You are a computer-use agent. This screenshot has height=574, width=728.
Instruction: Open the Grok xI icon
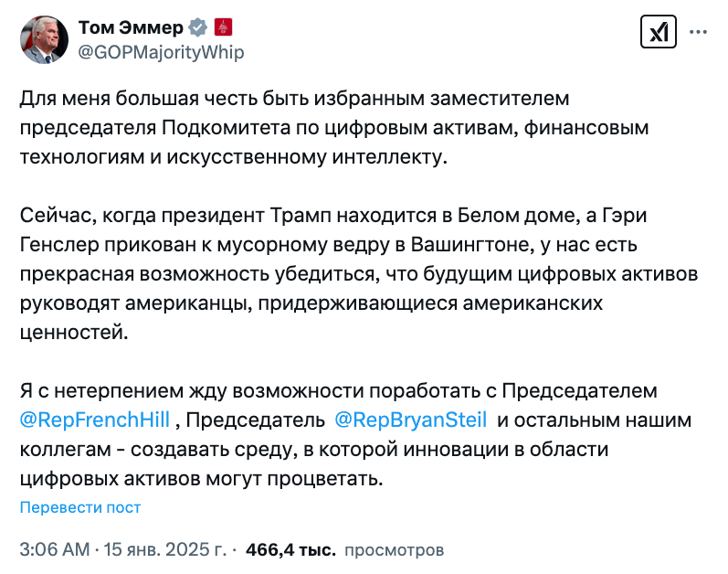[658, 32]
